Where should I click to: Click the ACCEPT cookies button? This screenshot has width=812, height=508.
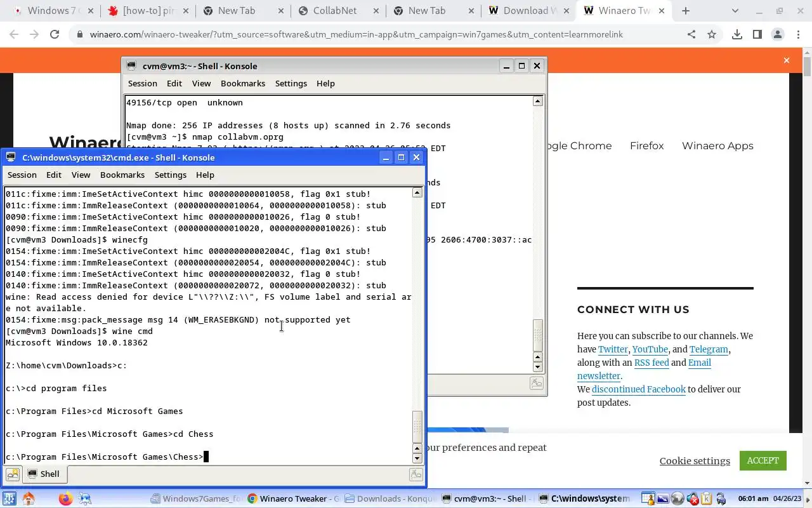763,460
